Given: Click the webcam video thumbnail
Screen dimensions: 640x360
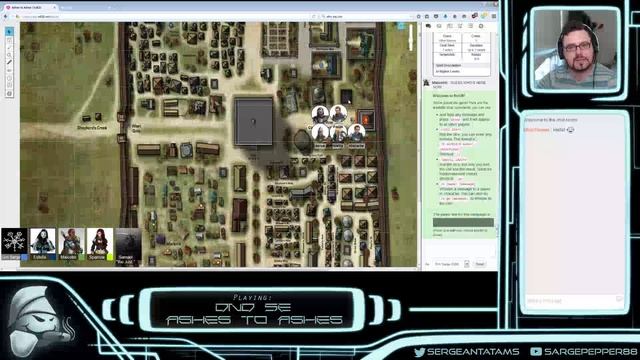Looking at the screenshot, I should point(576,50).
